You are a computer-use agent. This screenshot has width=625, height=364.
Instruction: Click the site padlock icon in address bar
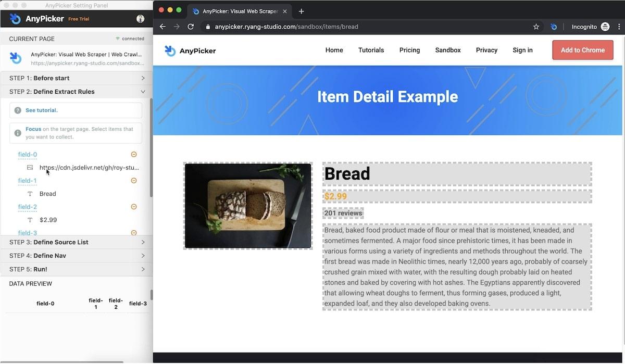tap(208, 27)
